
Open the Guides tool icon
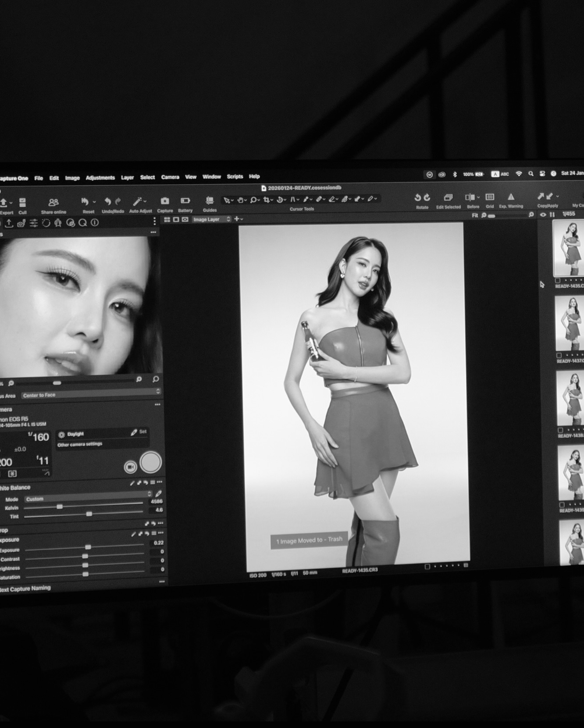(x=210, y=200)
